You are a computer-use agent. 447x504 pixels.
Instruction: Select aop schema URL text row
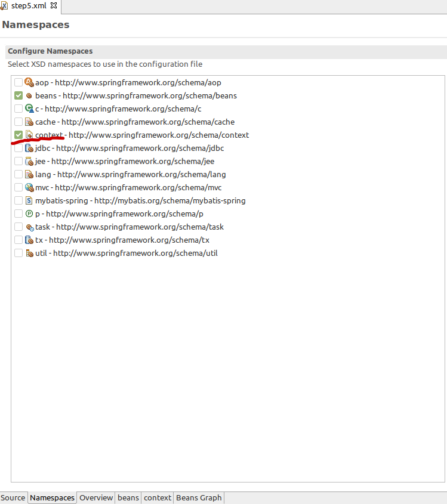128,82
